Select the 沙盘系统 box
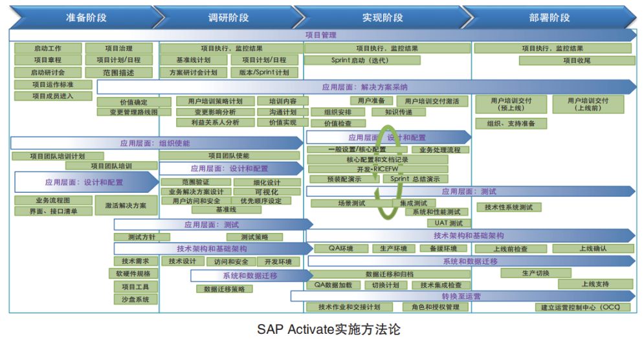The height and width of the screenshot is (339, 644). [x=135, y=300]
